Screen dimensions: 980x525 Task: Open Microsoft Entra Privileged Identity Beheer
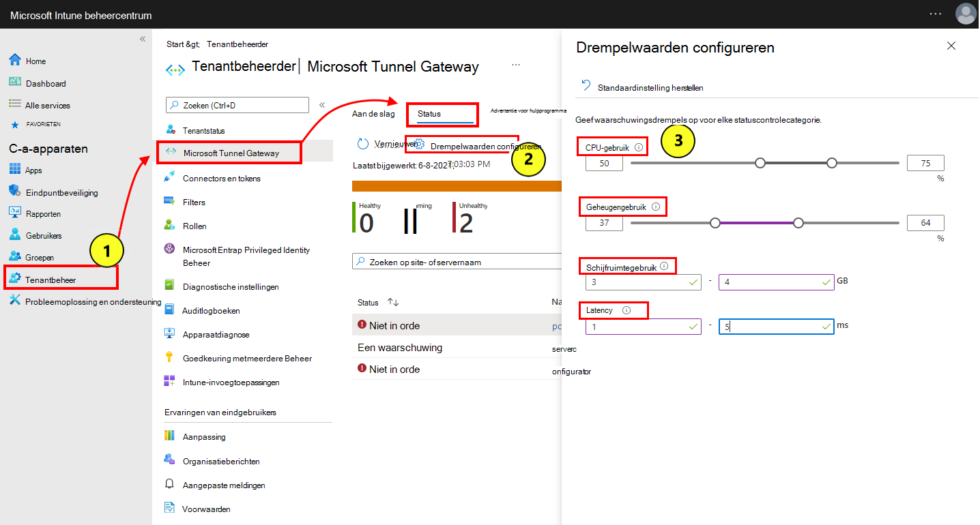coord(246,256)
